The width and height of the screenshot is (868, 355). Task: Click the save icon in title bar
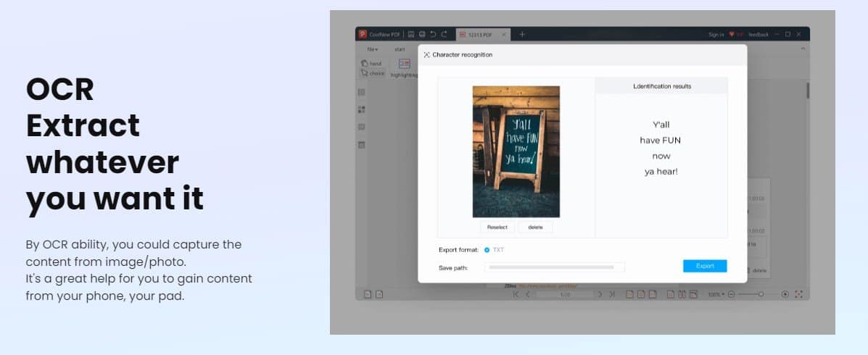pyautogui.click(x=411, y=34)
